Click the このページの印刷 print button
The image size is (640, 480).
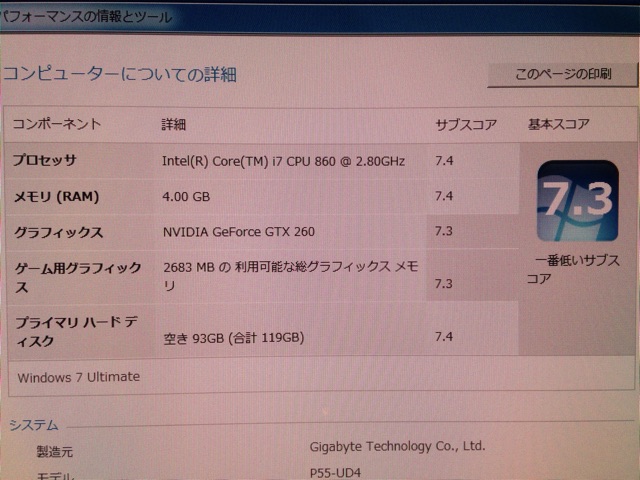(562, 75)
